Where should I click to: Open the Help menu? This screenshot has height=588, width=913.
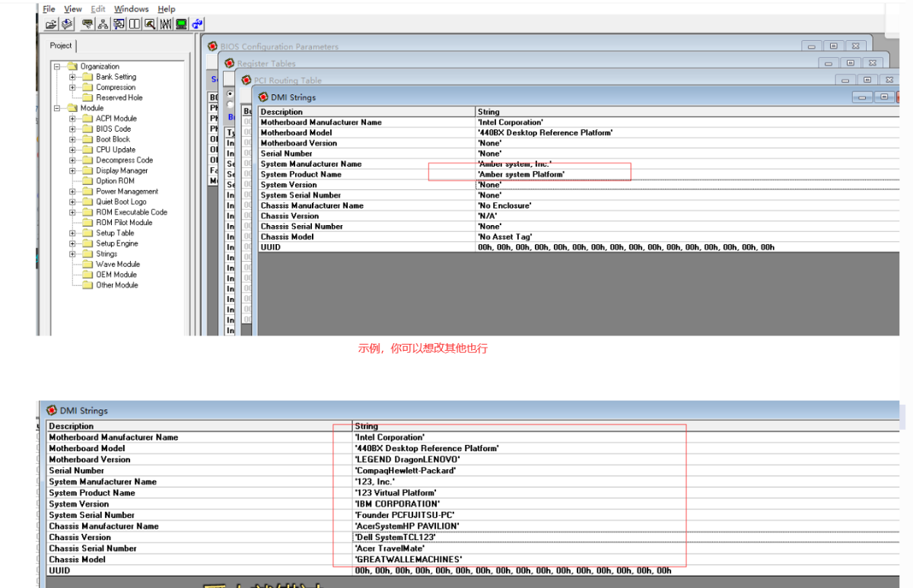167,9
